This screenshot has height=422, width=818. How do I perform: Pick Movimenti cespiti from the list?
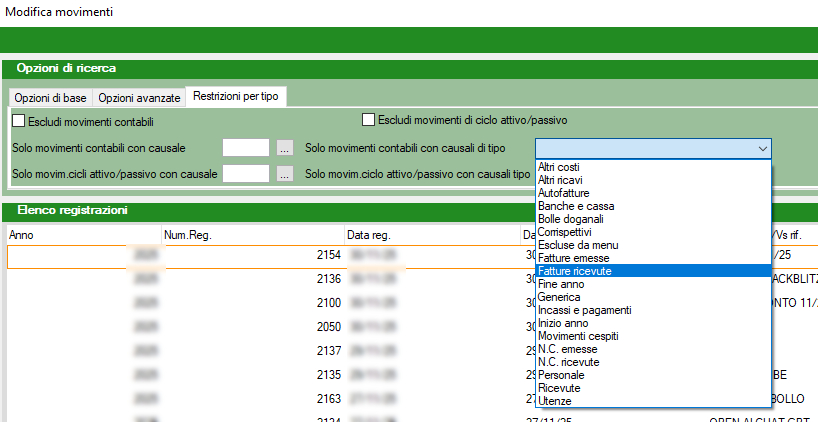580,336
